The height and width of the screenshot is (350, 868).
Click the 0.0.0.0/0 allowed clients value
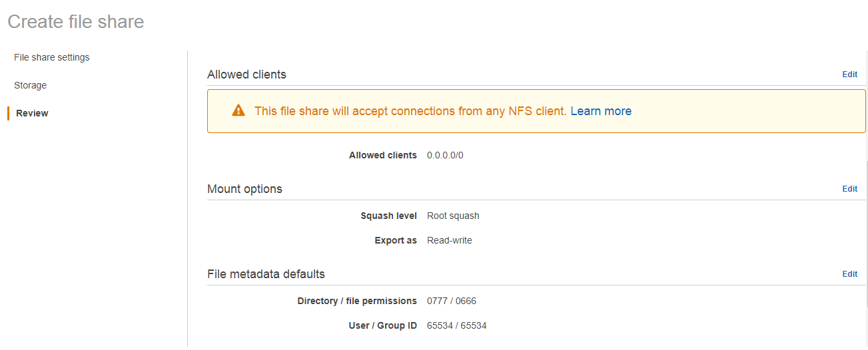coord(445,155)
